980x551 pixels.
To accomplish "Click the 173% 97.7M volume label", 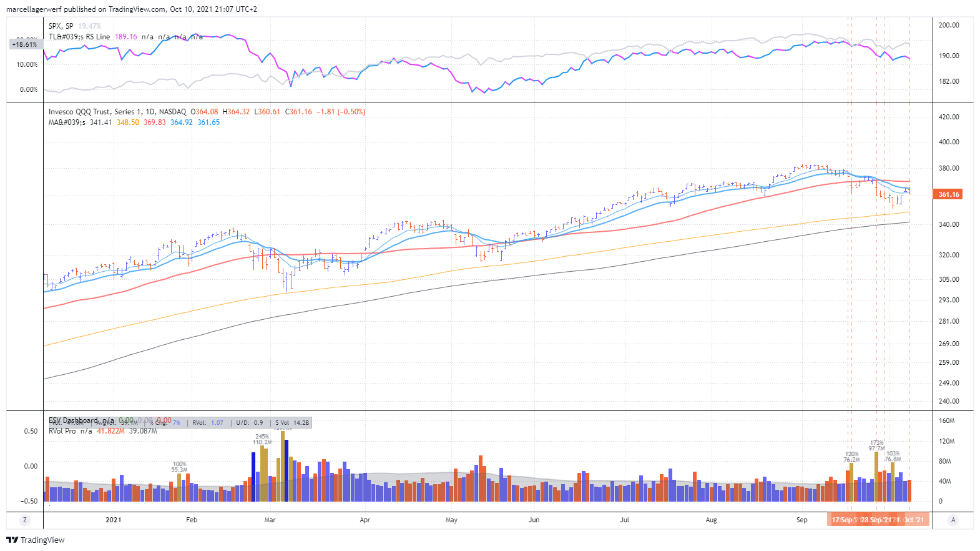I will tap(877, 445).
